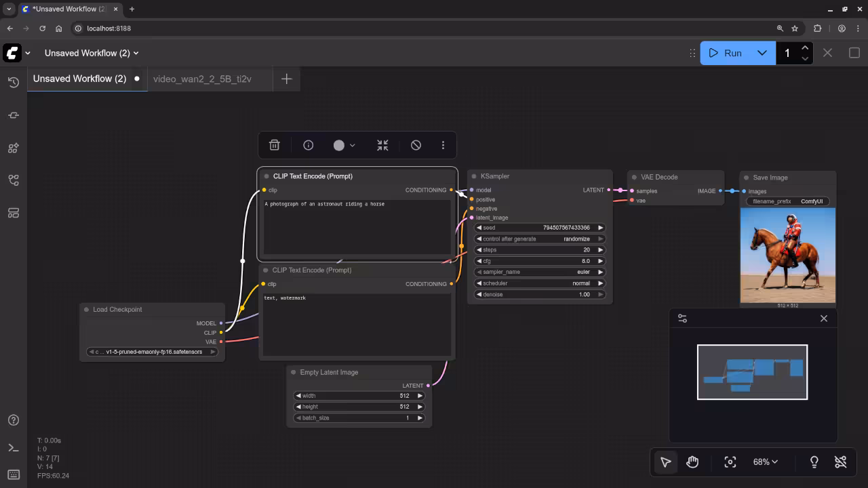This screenshot has width=868, height=488.
Task: Open the Unsaved Workflow title menu
Action: pos(92,53)
